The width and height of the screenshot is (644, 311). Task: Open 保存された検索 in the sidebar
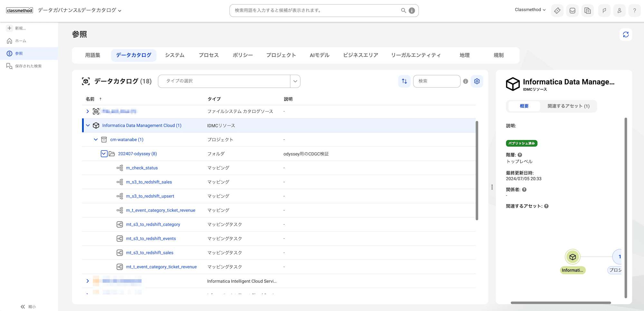click(x=29, y=66)
